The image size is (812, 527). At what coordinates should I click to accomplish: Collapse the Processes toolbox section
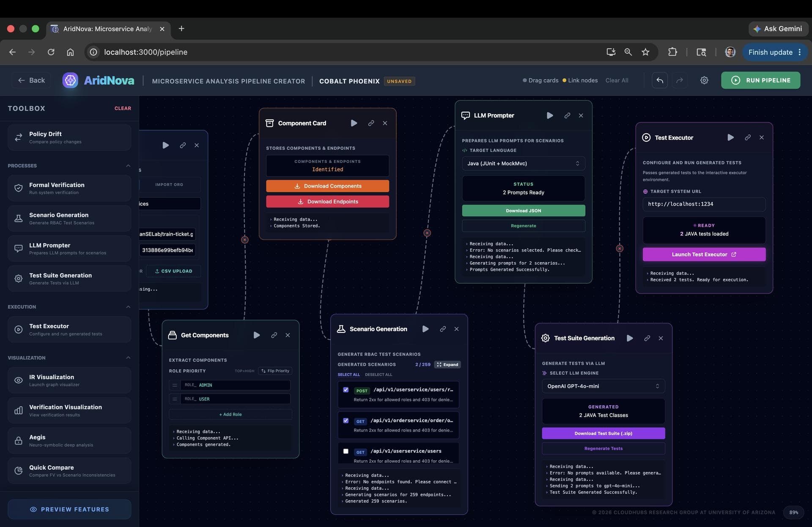click(128, 166)
